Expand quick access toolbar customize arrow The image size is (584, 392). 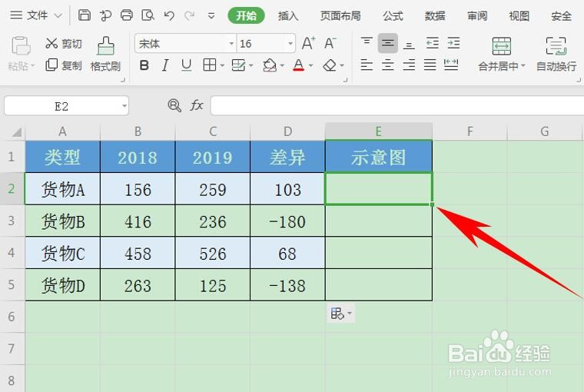coord(211,15)
